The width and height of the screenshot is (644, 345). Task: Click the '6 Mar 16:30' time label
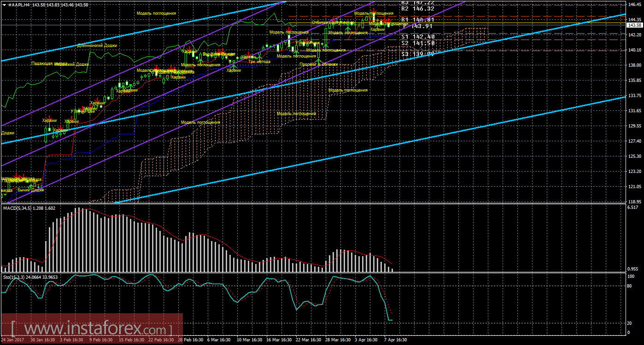(218, 340)
